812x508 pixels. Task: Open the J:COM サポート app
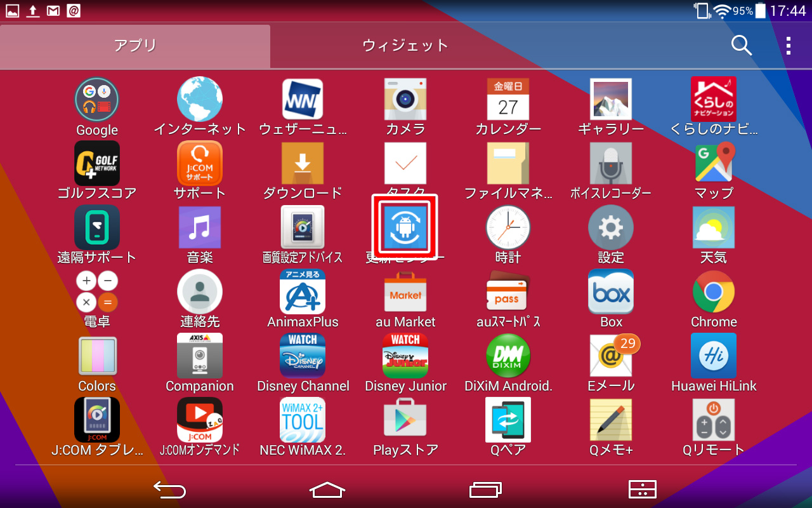[x=200, y=163]
